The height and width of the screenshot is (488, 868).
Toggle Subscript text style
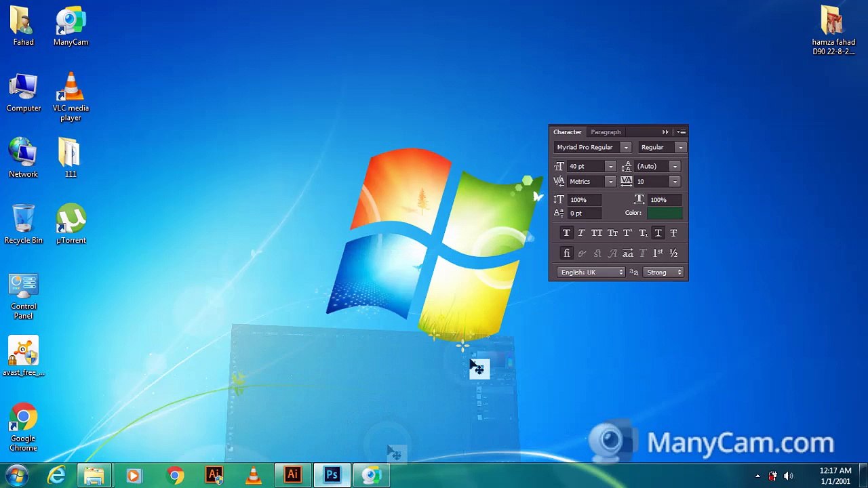[643, 233]
